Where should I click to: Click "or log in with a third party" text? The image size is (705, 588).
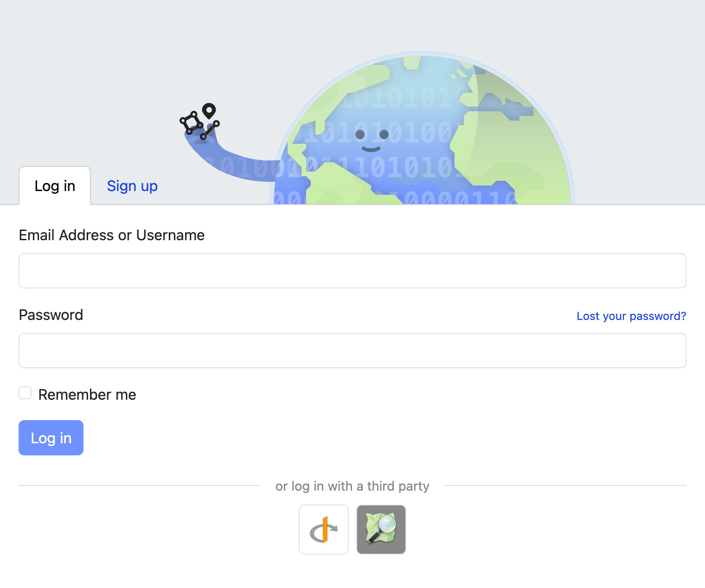[x=352, y=486]
